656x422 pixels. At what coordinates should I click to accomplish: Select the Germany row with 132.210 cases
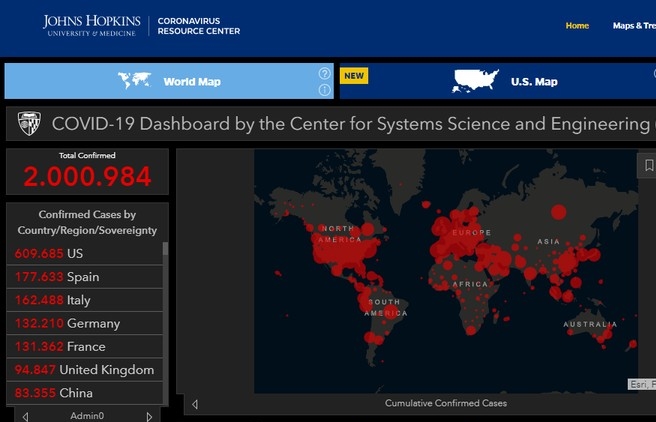point(85,323)
